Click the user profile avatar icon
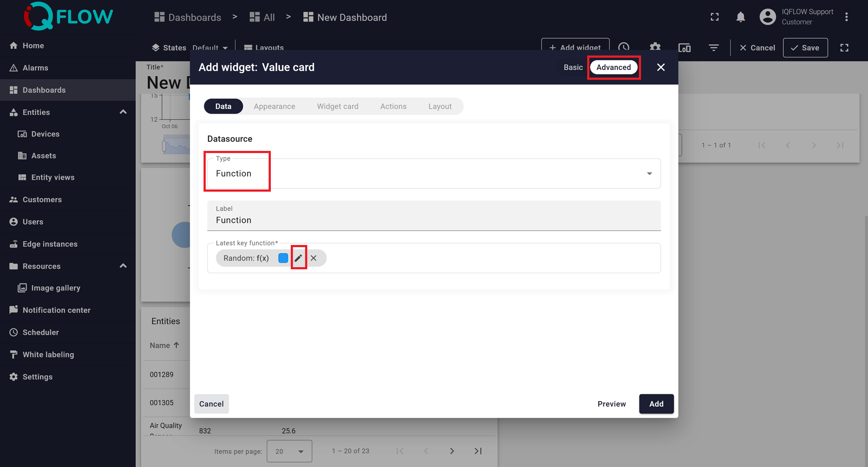The height and width of the screenshot is (467, 868). click(x=767, y=17)
